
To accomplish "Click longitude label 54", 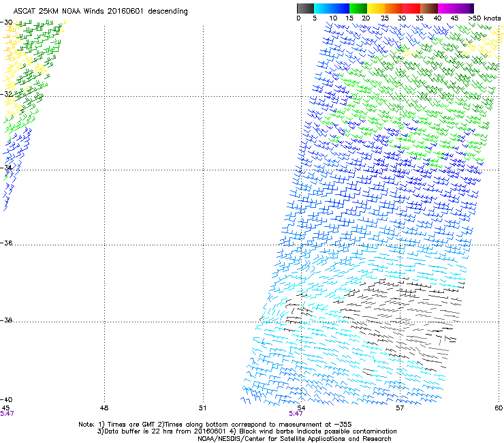I will point(301,408).
